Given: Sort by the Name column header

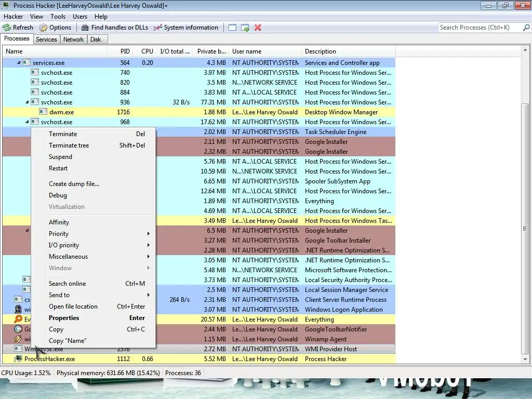Looking at the screenshot, I should click(x=54, y=51).
